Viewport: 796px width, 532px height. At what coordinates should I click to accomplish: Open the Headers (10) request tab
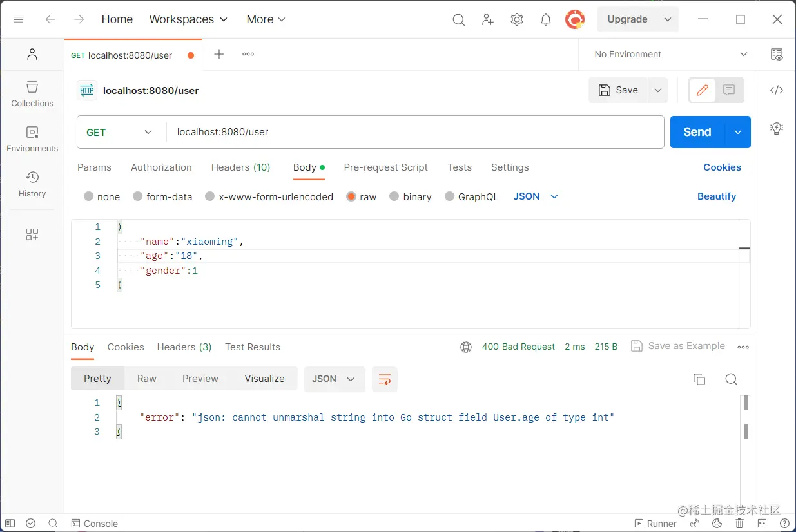tap(240, 167)
